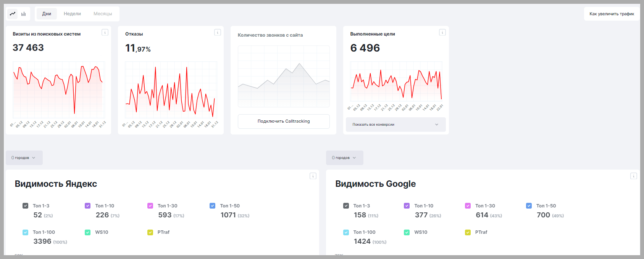This screenshot has height=259, width=644.
Task: Toggle PTraf checkbox in Яндекс
Action: coord(150,232)
